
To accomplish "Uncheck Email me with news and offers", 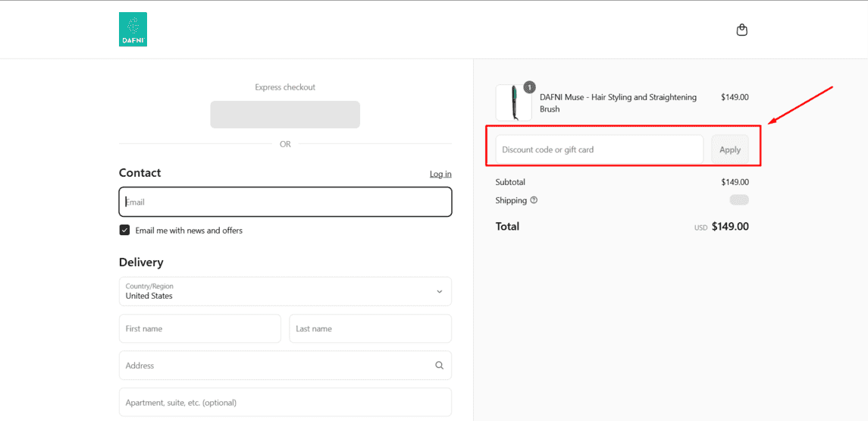I will [124, 231].
